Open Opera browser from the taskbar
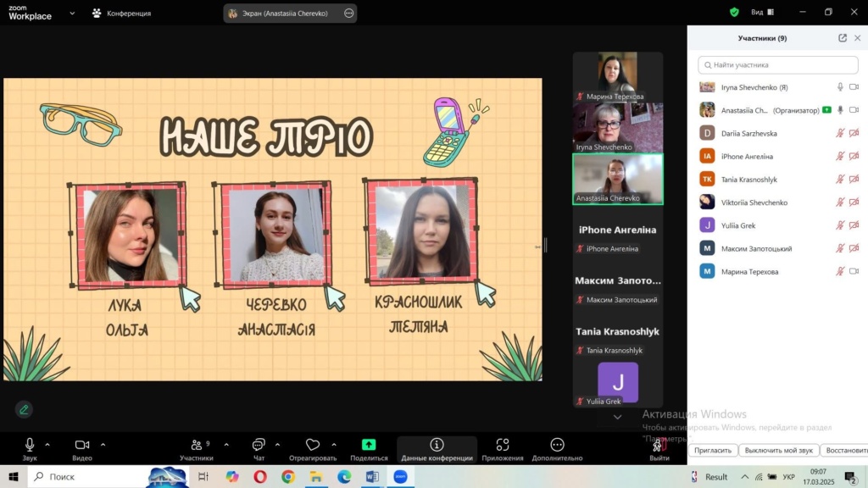Screen dimensions: 868x488 click(x=259, y=476)
